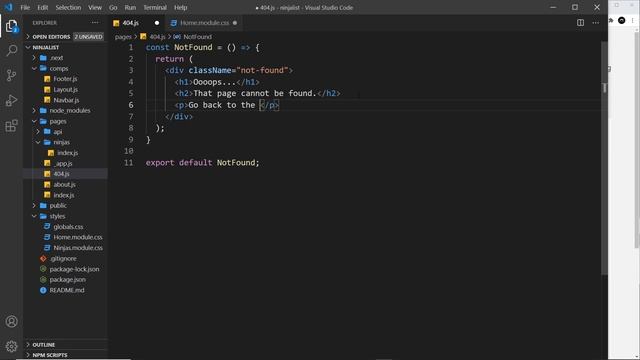Screen dimensions: 640x360
Task: Open Footer.js in the explorer
Action: coord(65,79)
